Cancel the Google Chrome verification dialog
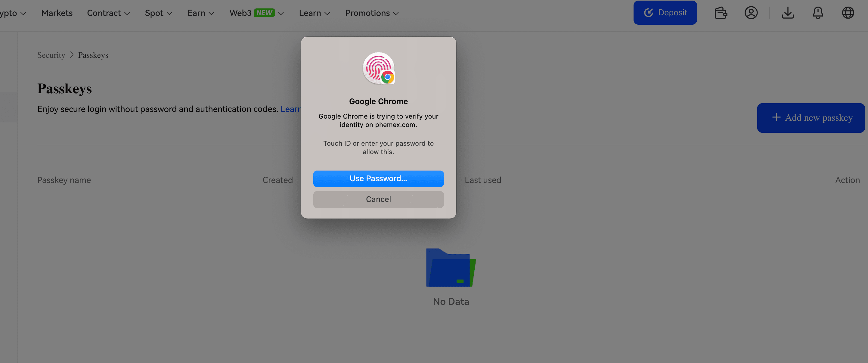The width and height of the screenshot is (868, 363). tap(378, 200)
